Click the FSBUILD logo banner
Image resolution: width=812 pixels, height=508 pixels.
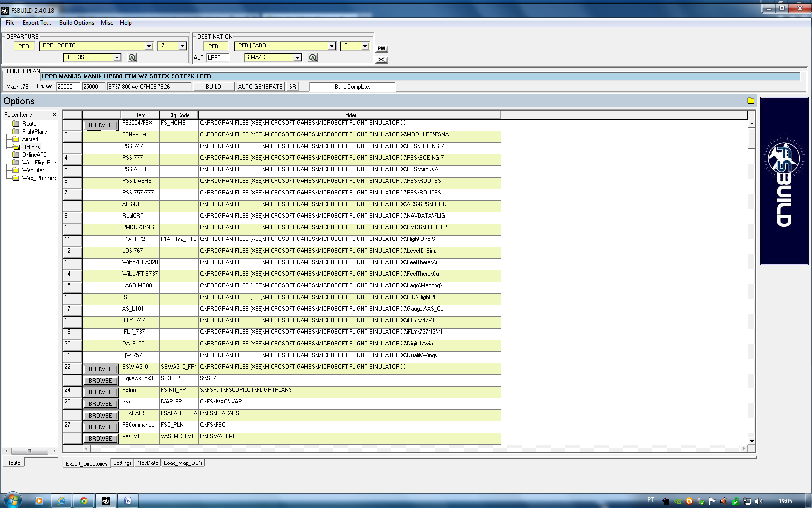pyautogui.click(x=784, y=181)
